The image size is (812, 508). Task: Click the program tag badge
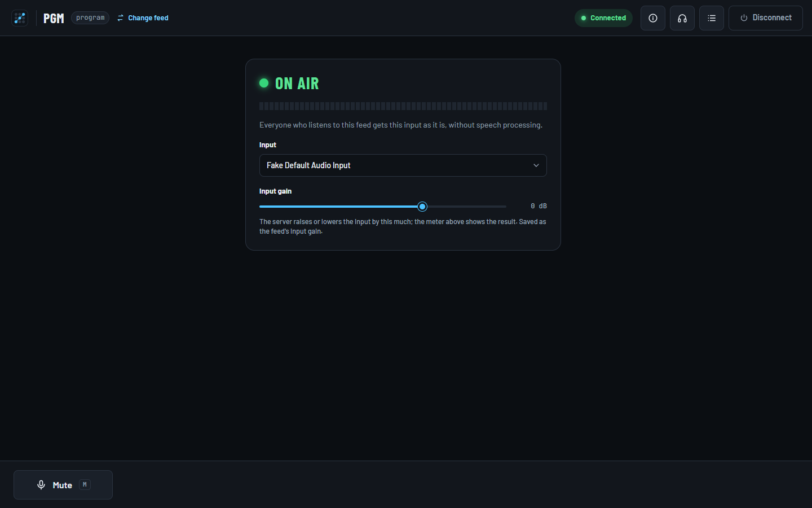click(x=90, y=18)
